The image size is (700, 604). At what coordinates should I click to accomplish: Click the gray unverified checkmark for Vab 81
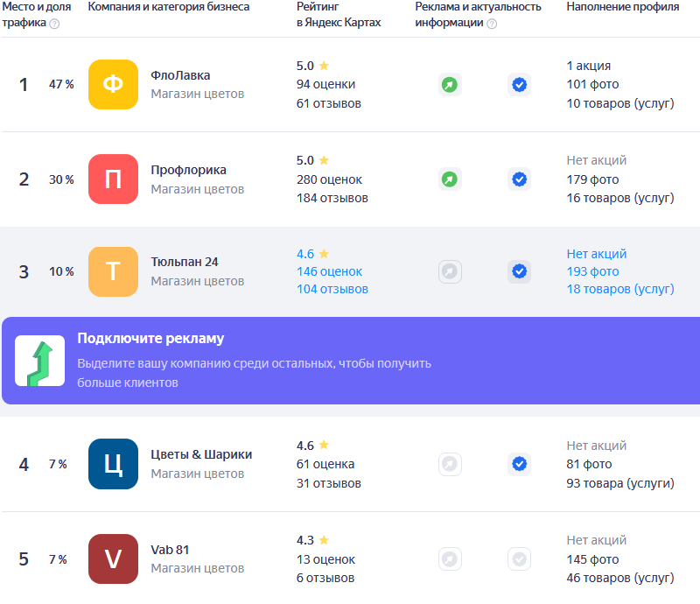pyautogui.click(x=519, y=558)
